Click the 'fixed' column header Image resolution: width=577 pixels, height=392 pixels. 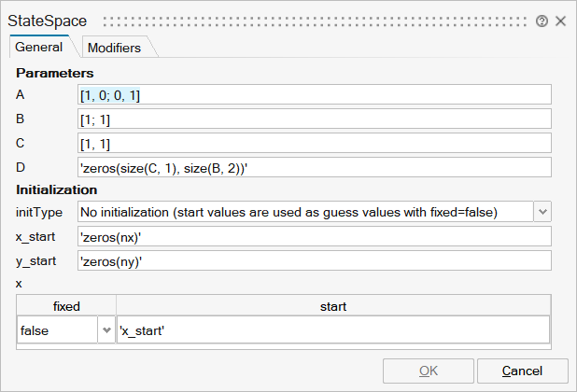click(66, 305)
